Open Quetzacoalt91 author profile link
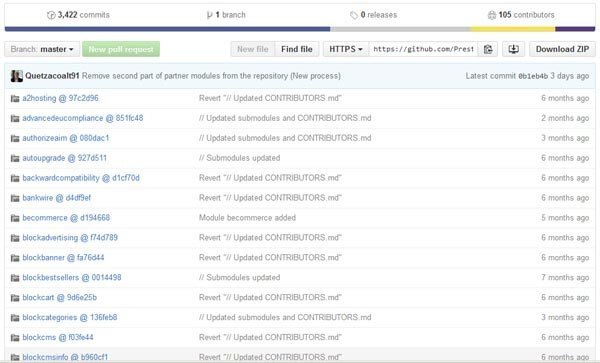 [x=52, y=76]
